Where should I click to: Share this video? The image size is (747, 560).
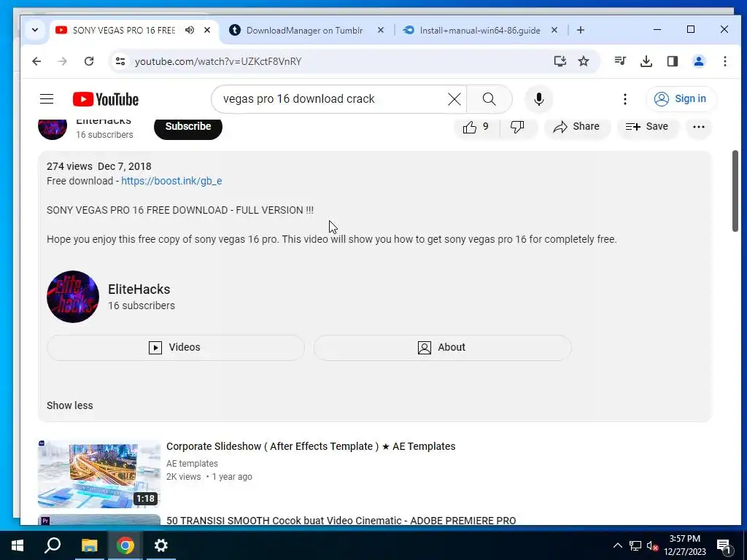click(x=577, y=127)
